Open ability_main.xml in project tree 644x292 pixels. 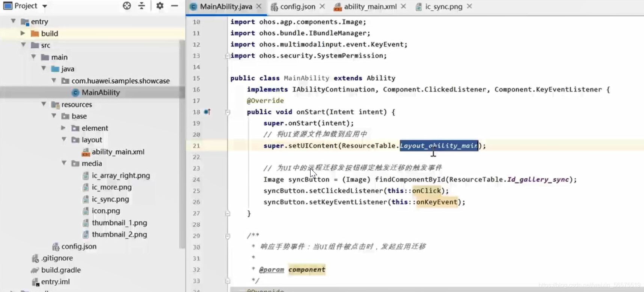click(118, 152)
